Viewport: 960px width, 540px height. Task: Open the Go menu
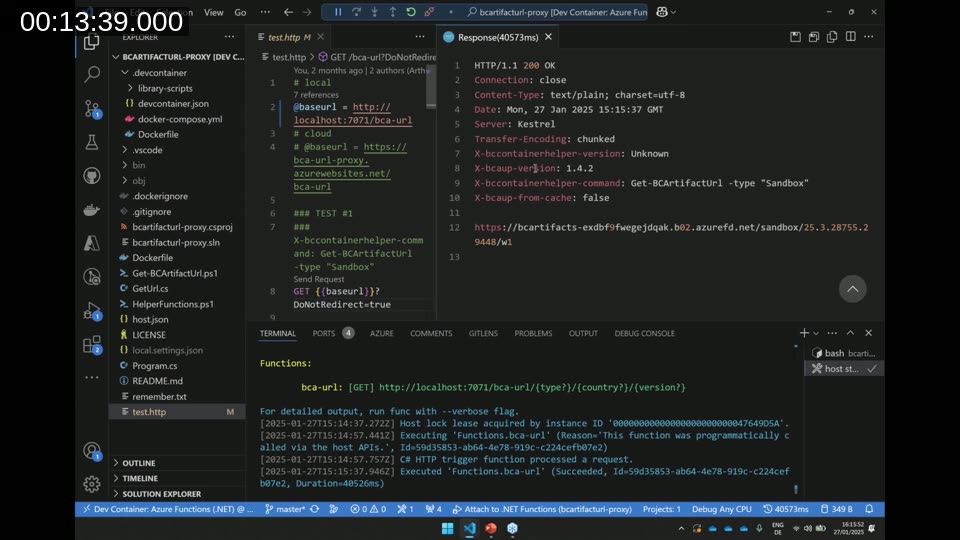(240, 12)
